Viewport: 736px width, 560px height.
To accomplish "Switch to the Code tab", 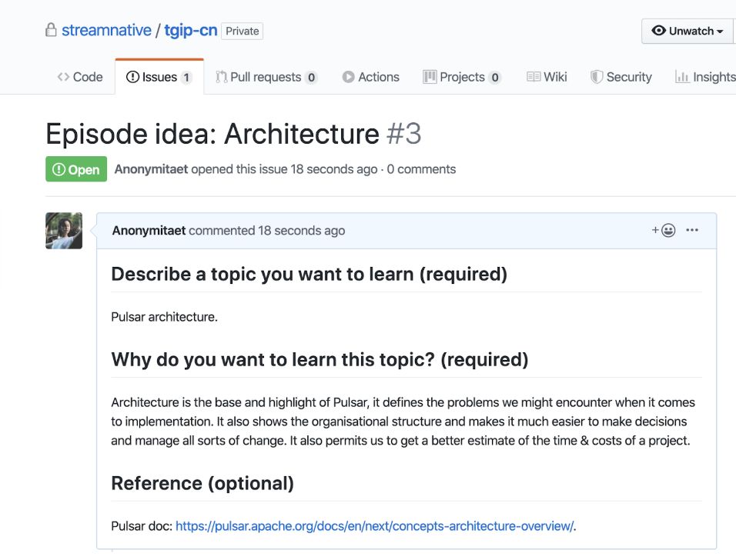I will coord(80,77).
